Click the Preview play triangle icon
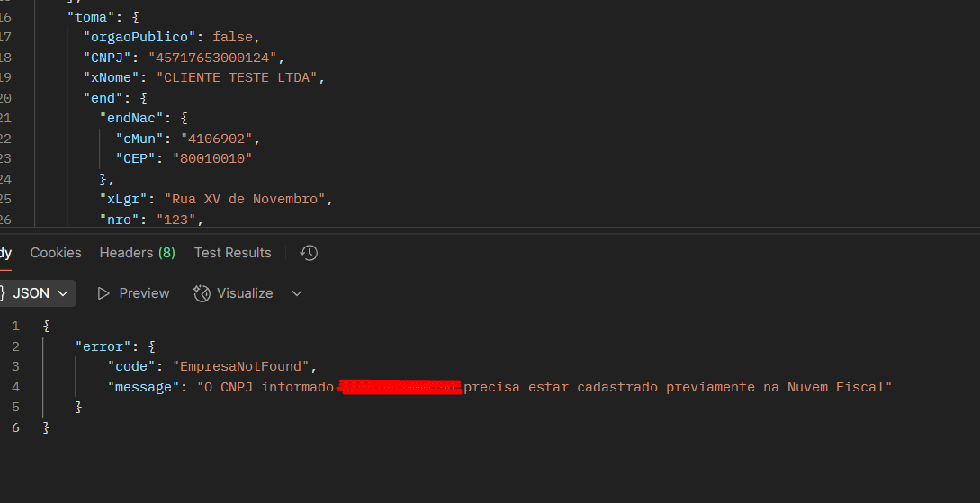The height and width of the screenshot is (503, 980). click(x=103, y=293)
